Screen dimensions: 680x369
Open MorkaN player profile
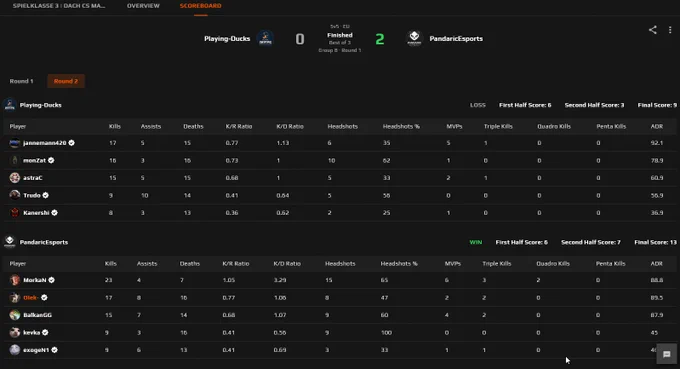coord(35,280)
